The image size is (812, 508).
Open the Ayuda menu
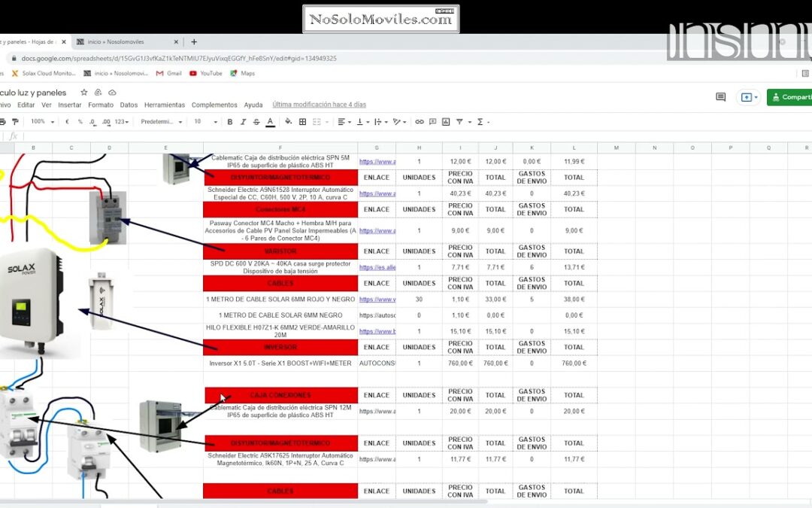[x=253, y=105]
